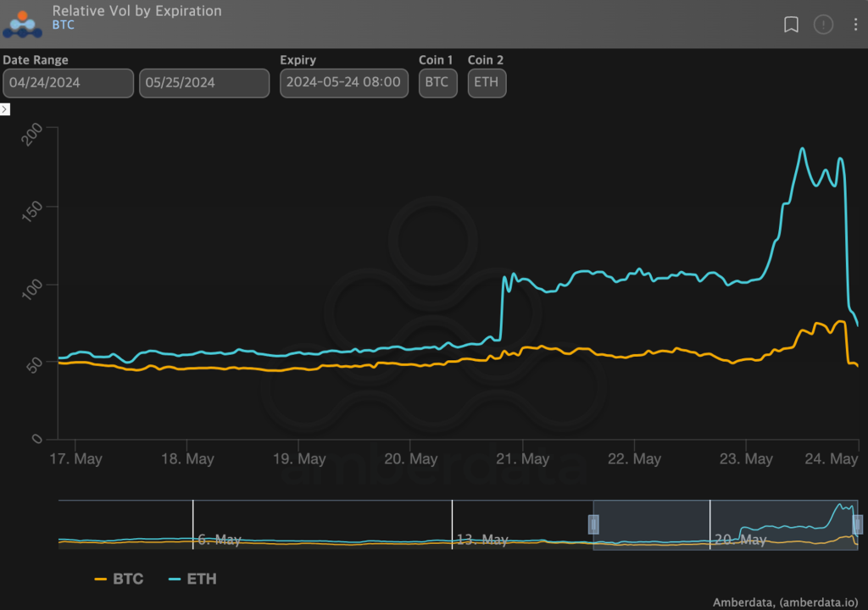Click the Amberdata logo icon
868x610 pixels.
22,23
